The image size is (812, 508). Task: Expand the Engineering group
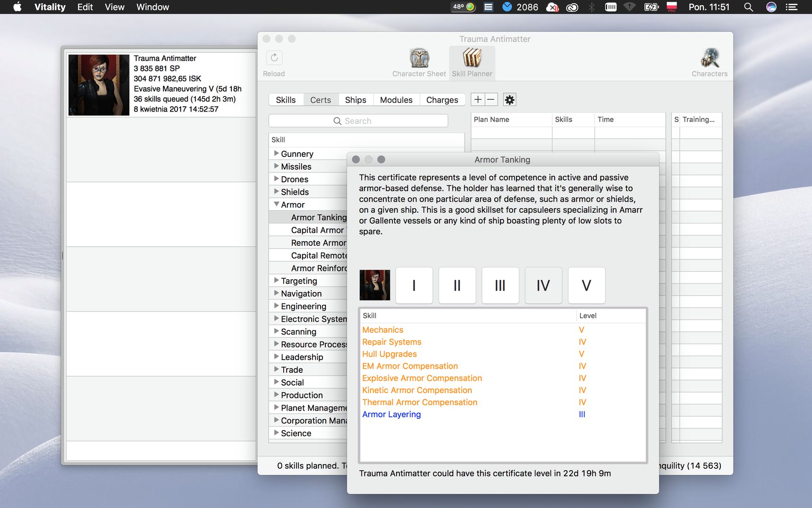point(276,306)
